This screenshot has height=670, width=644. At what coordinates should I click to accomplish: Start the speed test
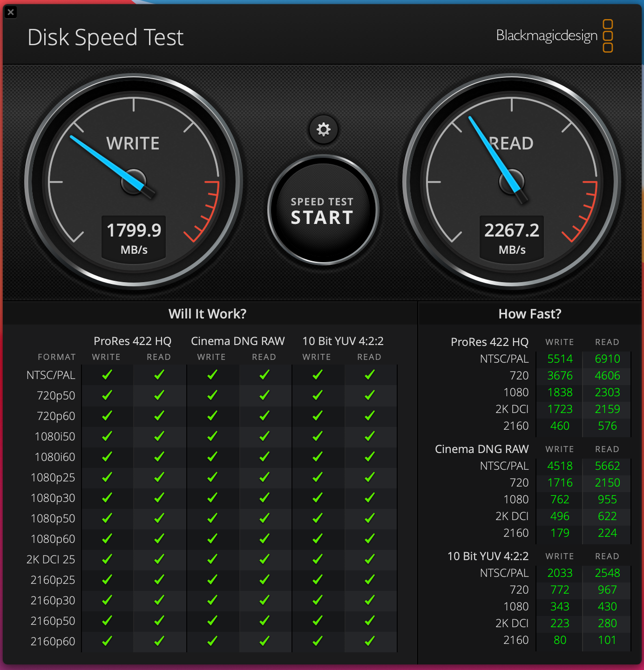click(323, 210)
